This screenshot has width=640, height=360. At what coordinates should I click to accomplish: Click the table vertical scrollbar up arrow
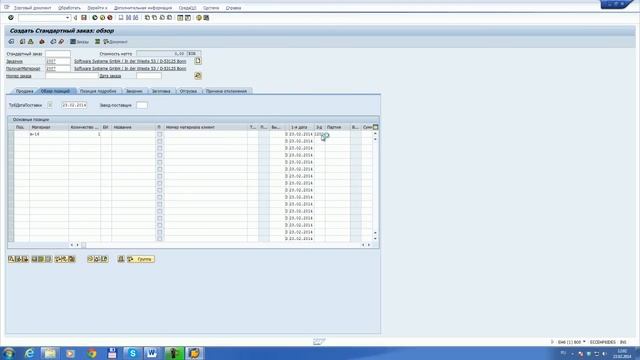click(376, 133)
